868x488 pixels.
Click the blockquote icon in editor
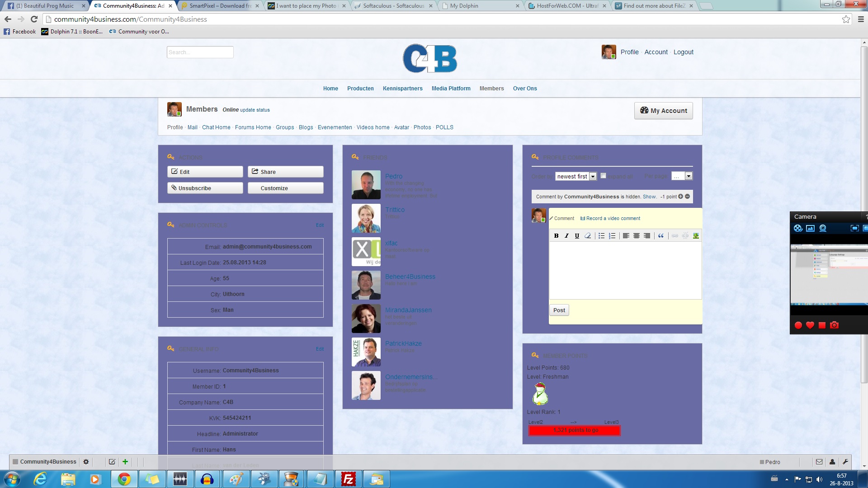coord(661,236)
